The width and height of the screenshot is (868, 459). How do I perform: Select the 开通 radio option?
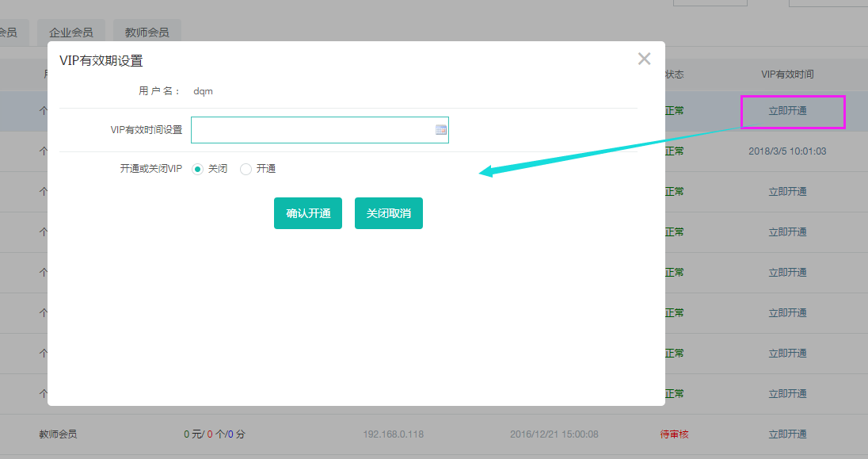click(246, 169)
